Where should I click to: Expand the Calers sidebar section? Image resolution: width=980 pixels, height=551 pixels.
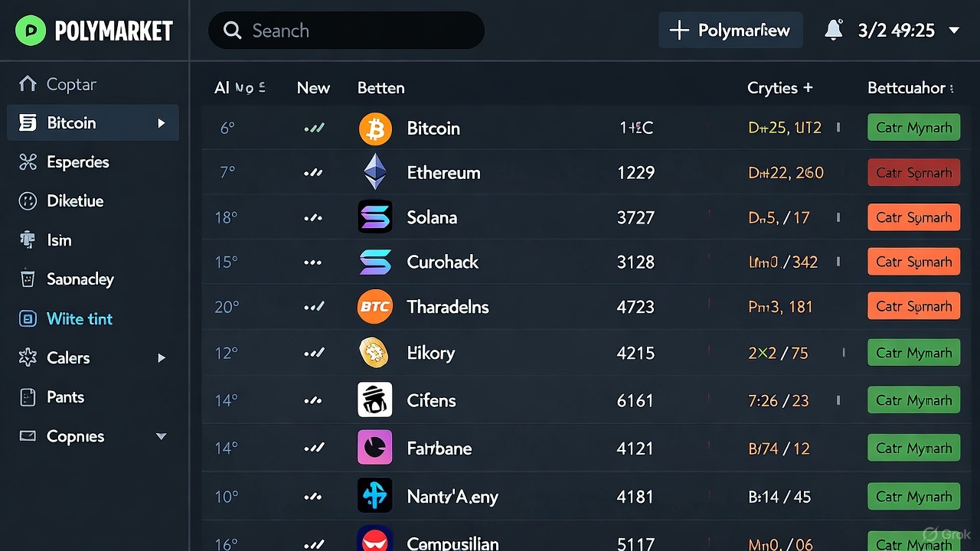click(x=162, y=357)
